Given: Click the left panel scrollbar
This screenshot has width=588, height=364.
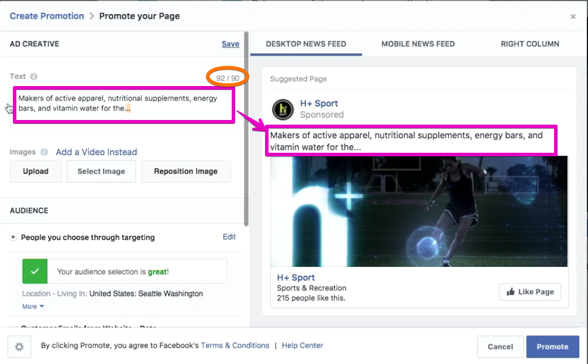Looking at the screenshot, I should coord(246,129).
